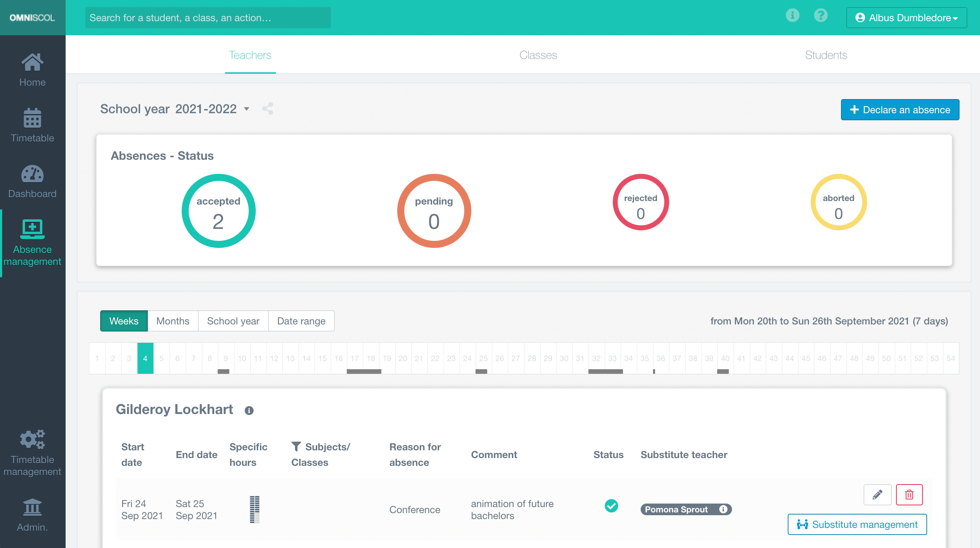The height and width of the screenshot is (548, 980).
Task: Switch to the Students tab
Action: click(825, 55)
